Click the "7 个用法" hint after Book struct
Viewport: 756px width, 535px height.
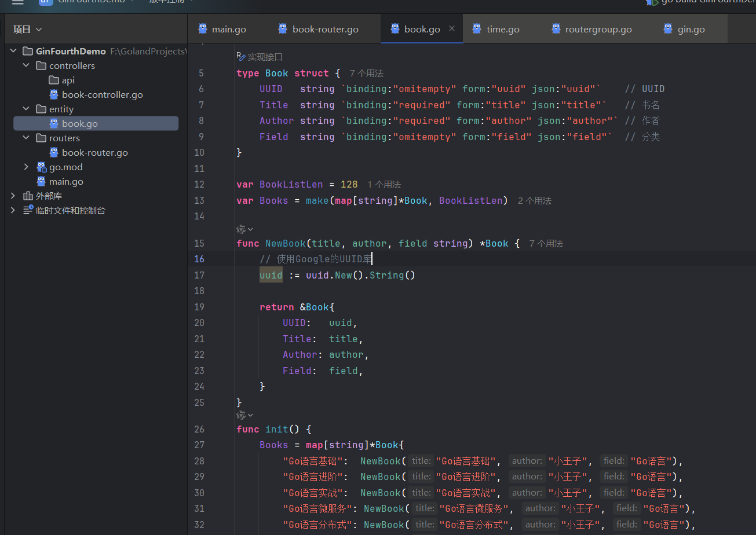point(366,74)
